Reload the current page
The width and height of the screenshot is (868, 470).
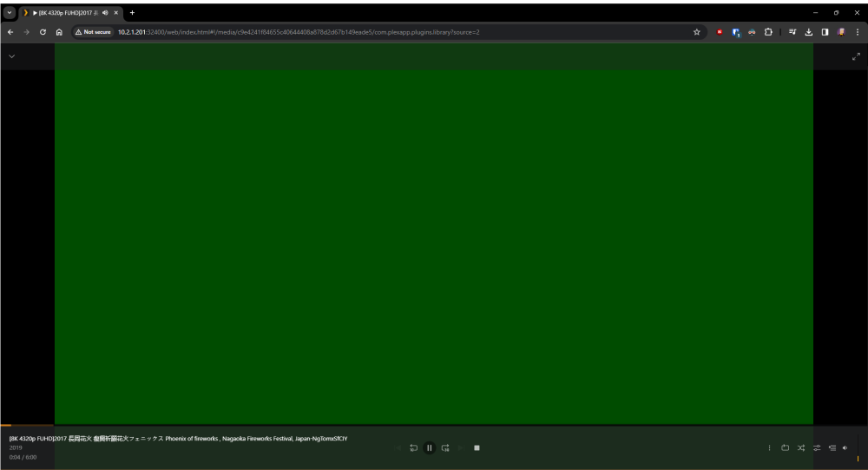(x=43, y=32)
